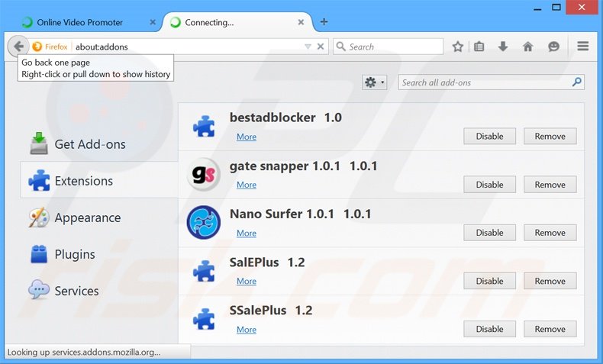603x364 pixels.
Task: Click the bestadblocker puzzle icon
Action: [204, 127]
